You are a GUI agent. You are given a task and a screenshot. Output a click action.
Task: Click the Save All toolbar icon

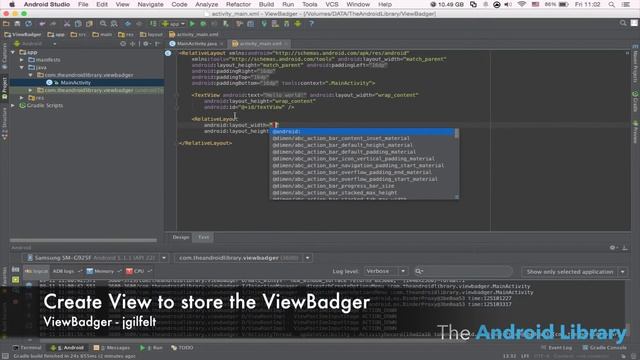(17, 24)
